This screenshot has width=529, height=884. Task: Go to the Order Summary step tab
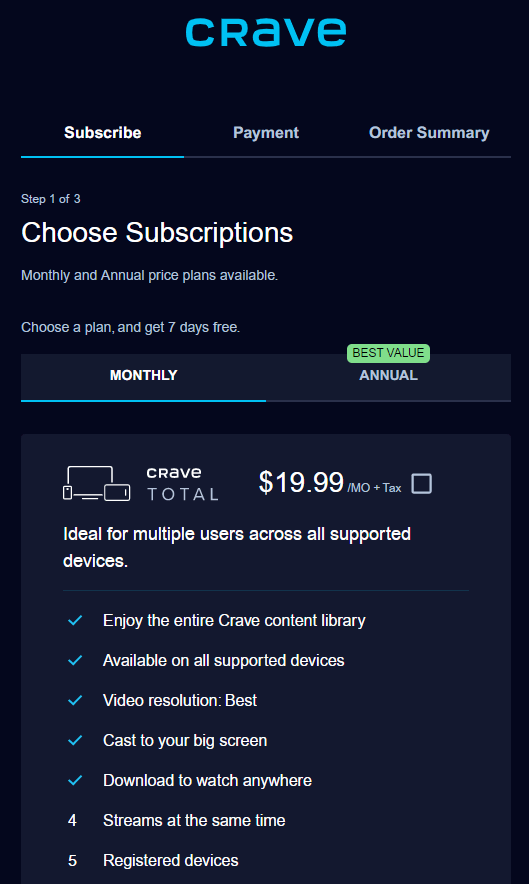coord(429,134)
